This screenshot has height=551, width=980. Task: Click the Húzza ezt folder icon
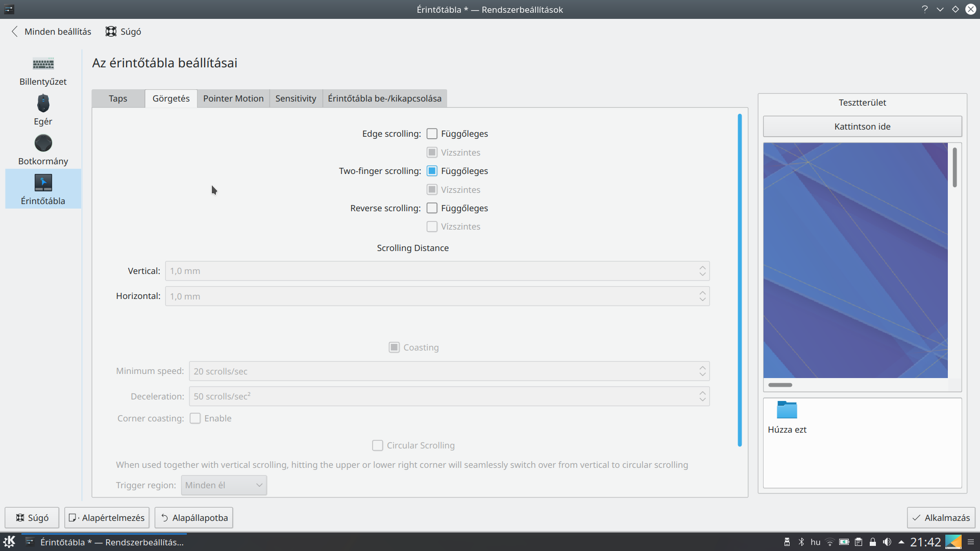point(787,410)
